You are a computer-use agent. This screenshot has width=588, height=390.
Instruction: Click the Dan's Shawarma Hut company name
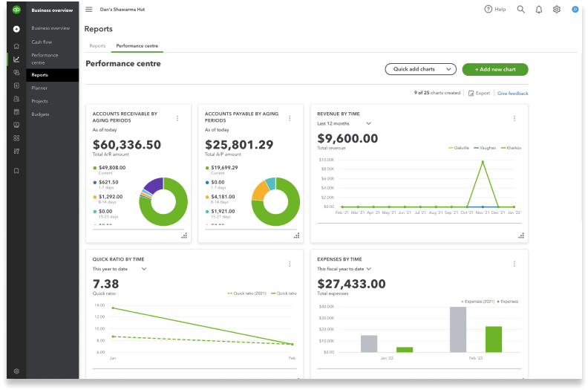click(122, 10)
